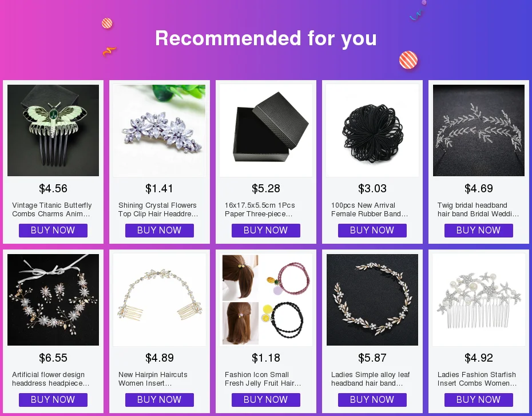View the Artificial flower headdress image
Image resolution: width=532 pixels, height=416 pixels.
[x=53, y=300]
